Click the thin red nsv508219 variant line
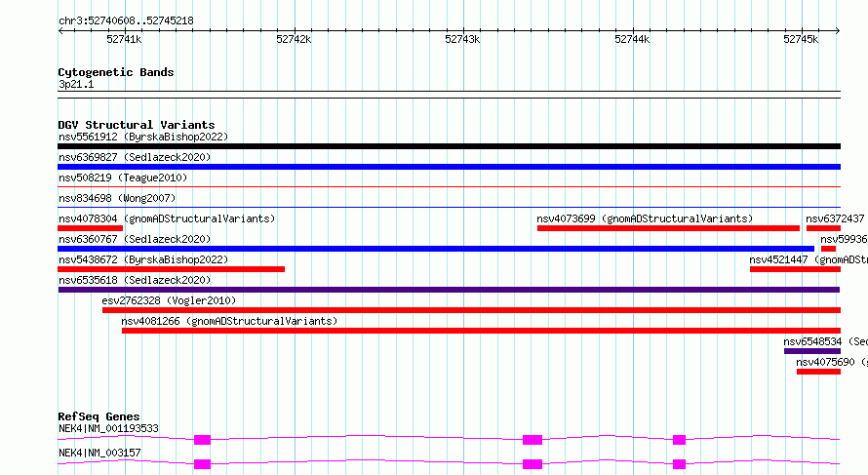Image resolution: width=868 pixels, height=475 pixels. (x=449, y=187)
